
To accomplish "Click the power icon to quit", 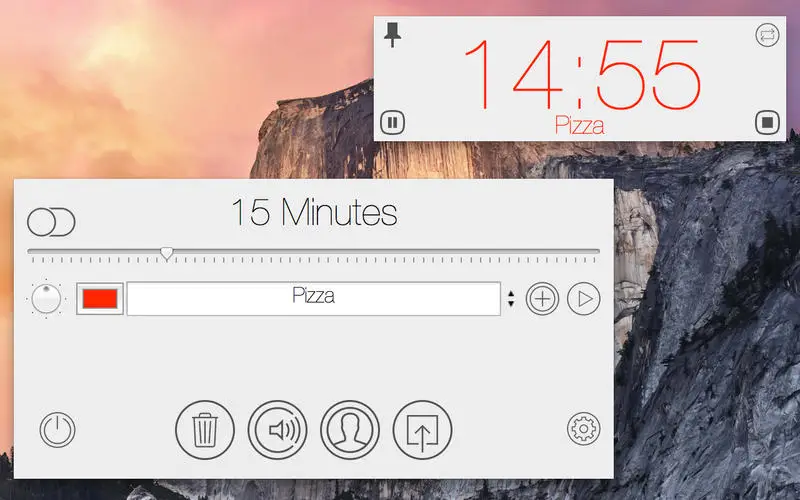I will (x=58, y=430).
